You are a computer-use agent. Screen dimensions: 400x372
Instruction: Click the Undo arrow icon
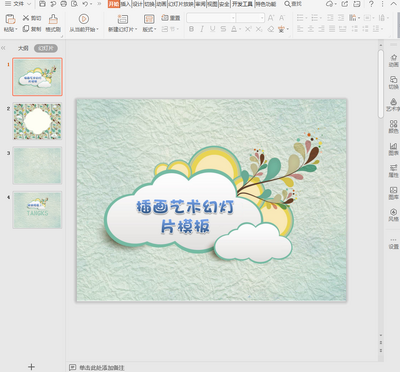click(x=85, y=4)
